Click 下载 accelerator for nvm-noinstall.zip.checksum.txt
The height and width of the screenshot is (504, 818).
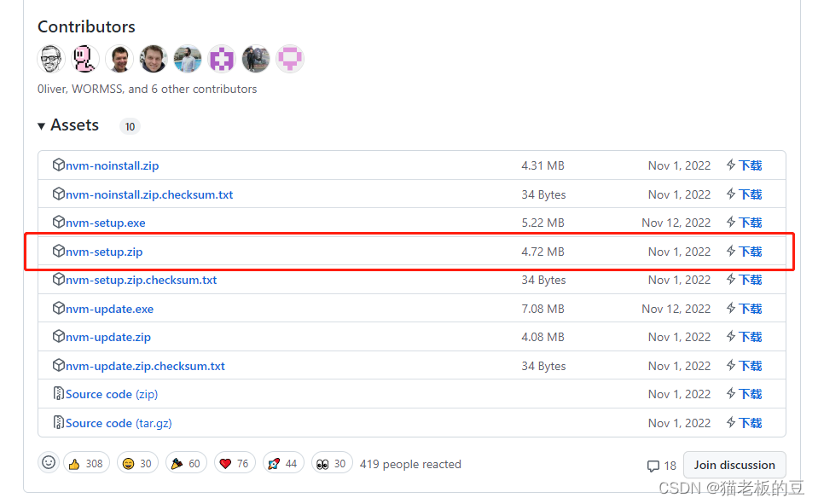tap(750, 194)
